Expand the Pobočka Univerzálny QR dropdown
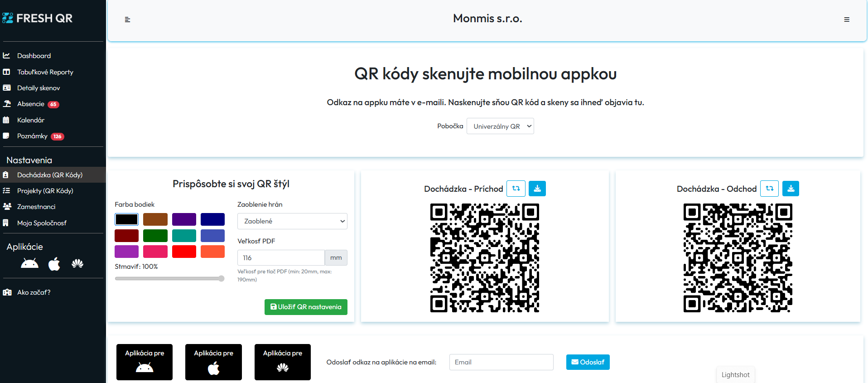The height and width of the screenshot is (383, 868). pos(500,126)
